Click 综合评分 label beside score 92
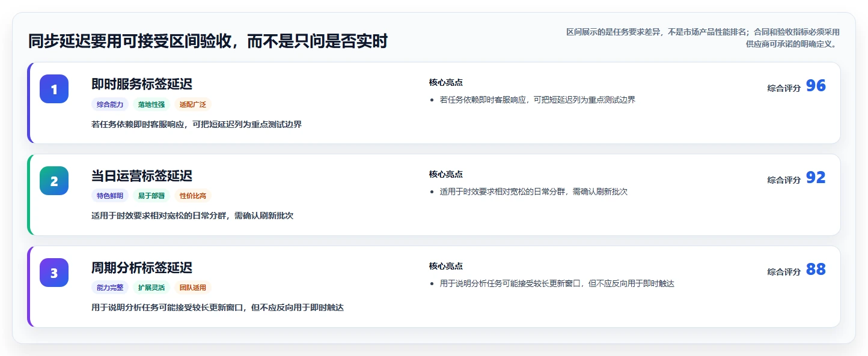Screen dimensions: 868x356 pyautogui.click(x=784, y=180)
